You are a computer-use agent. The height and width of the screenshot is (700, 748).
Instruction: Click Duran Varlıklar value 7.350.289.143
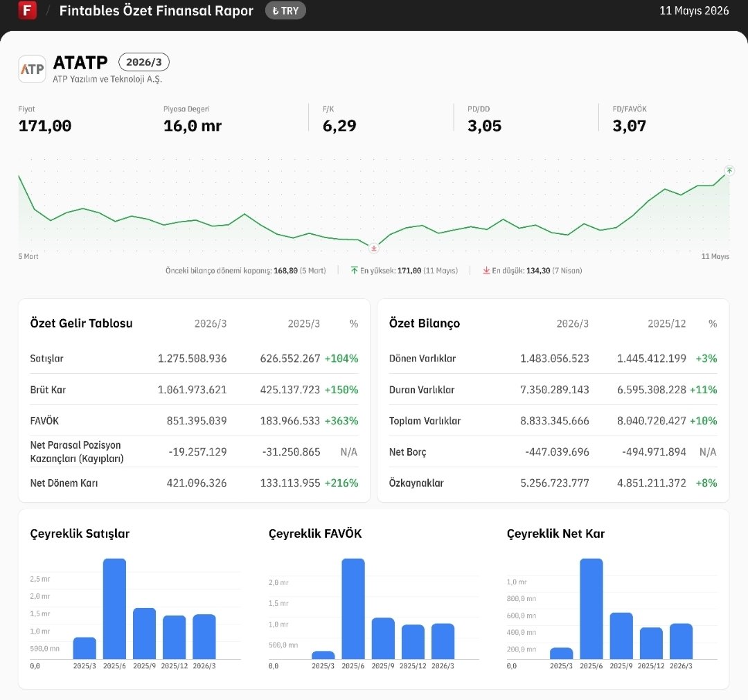(555, 390)
